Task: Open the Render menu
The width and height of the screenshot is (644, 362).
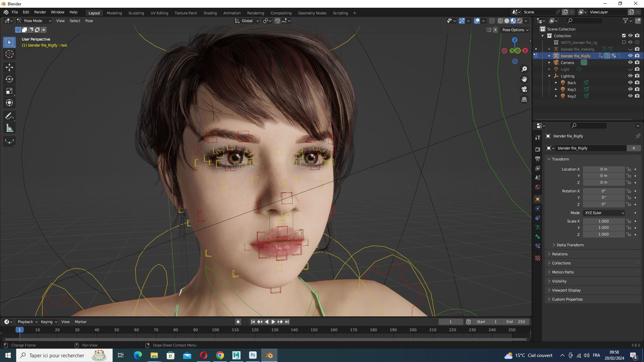Action: click(40, 12)
